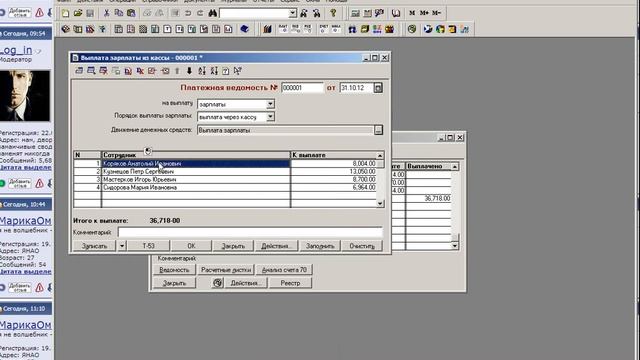Open search with top toolbar binoculars icon

click(x=213, y=13)
